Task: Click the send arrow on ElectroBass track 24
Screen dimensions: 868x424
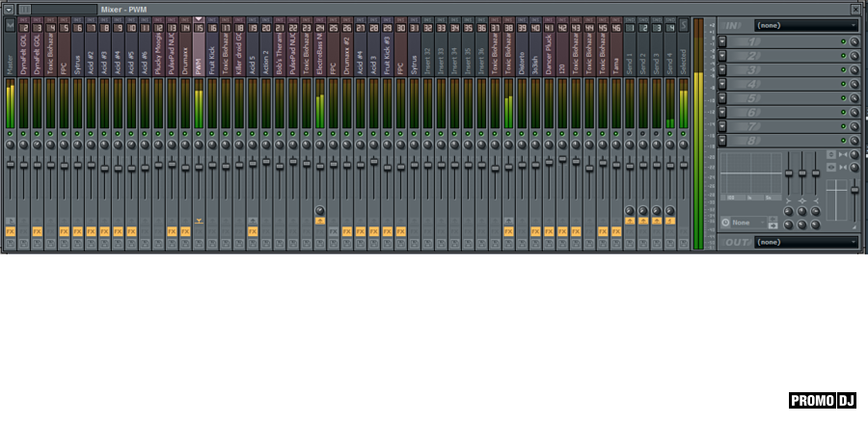Action: coord(320,221)
